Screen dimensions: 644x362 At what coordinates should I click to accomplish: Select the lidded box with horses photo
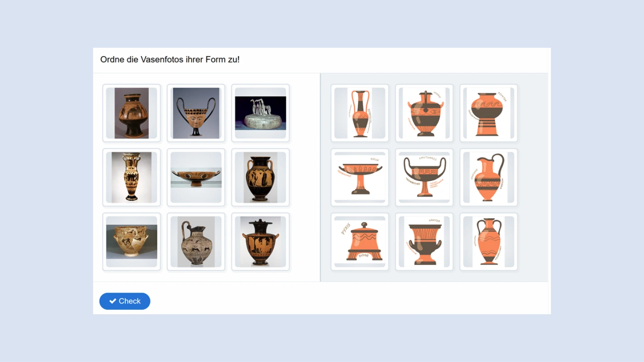point(261,113)
